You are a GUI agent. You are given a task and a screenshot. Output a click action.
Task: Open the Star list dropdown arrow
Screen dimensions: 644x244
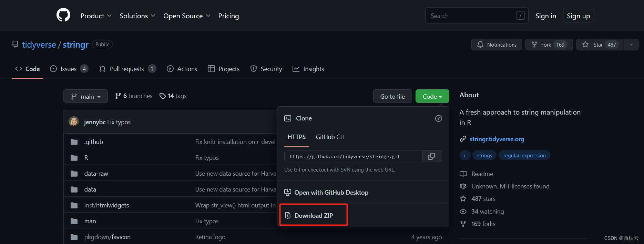tap(631, 45)
